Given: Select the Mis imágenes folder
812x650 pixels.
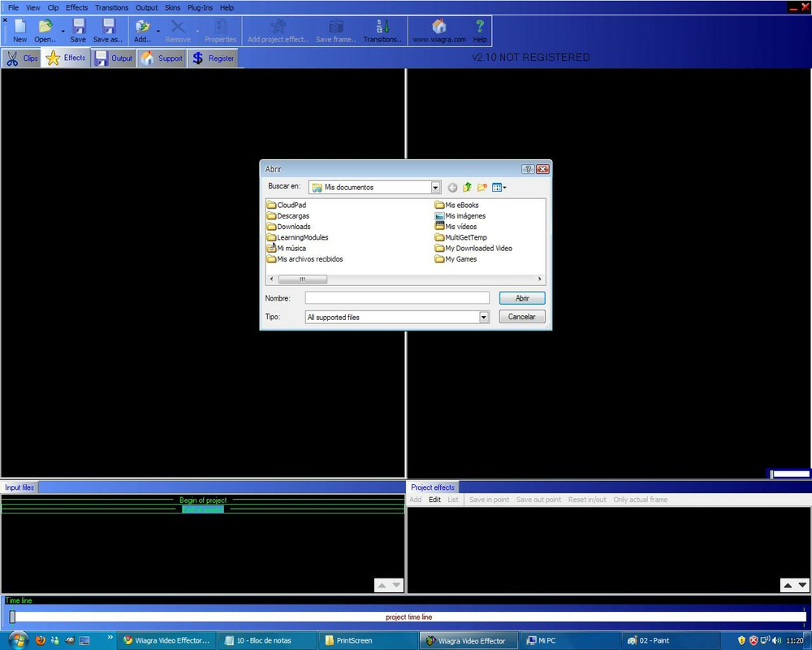Looking at the screenshot, I should coord(460,216).
